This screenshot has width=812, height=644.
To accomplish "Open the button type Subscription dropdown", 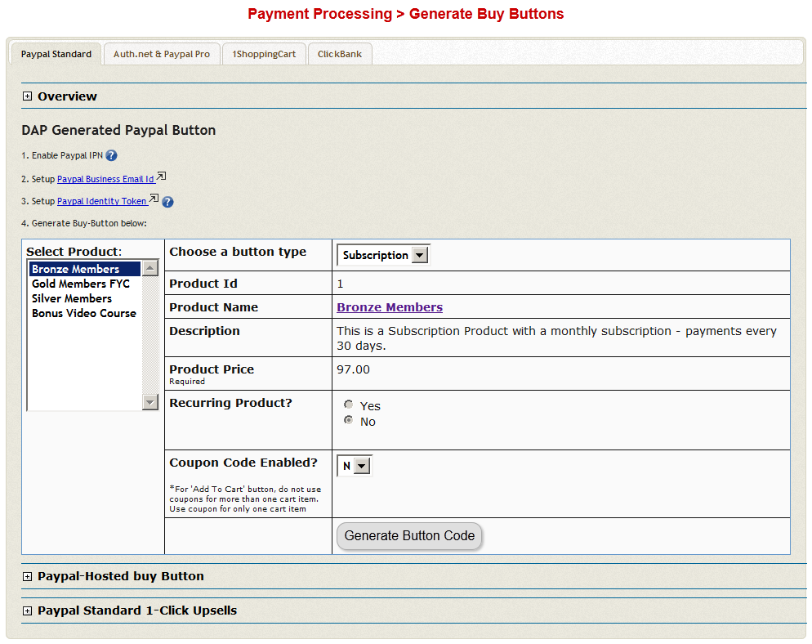I will (383, 255).
